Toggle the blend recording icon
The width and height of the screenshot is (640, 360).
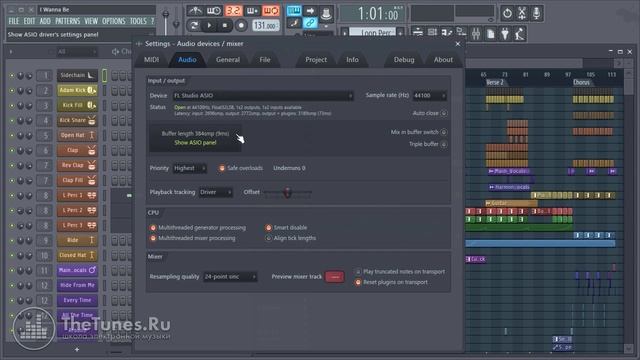click(252, 11)
